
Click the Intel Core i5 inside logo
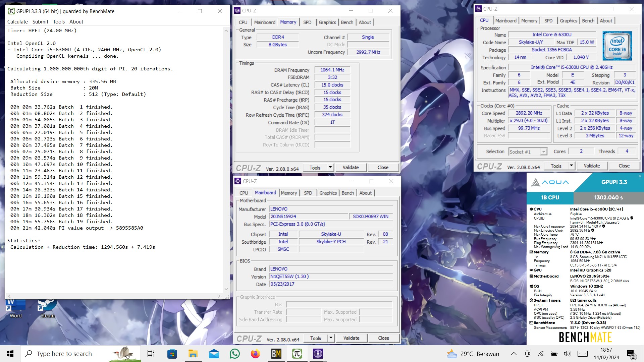click(617, 46)
